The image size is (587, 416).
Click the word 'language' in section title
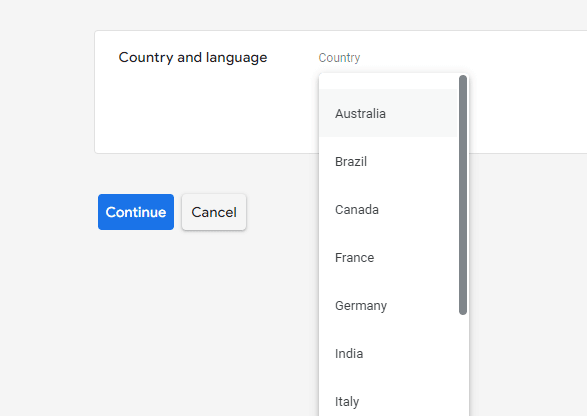pos(237,58)
